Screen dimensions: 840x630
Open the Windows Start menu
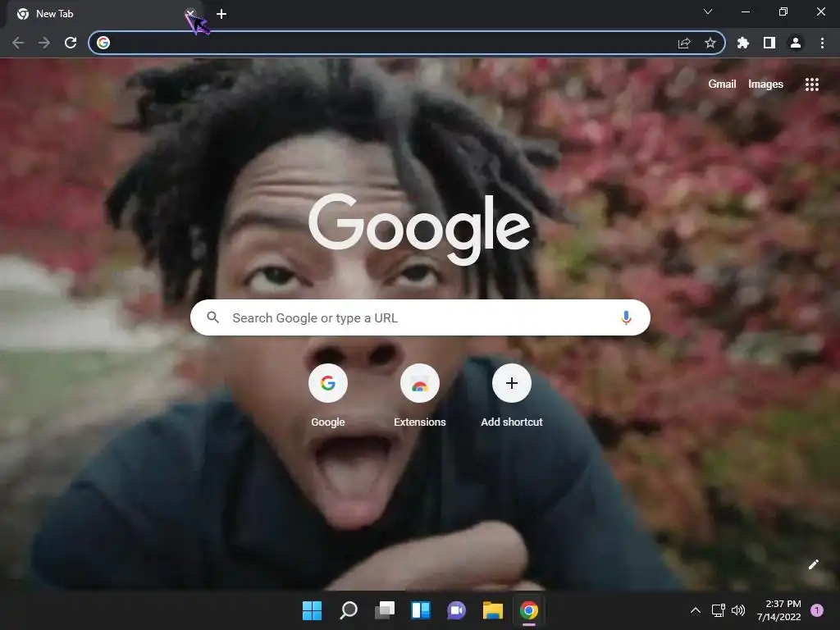(312, 610)
